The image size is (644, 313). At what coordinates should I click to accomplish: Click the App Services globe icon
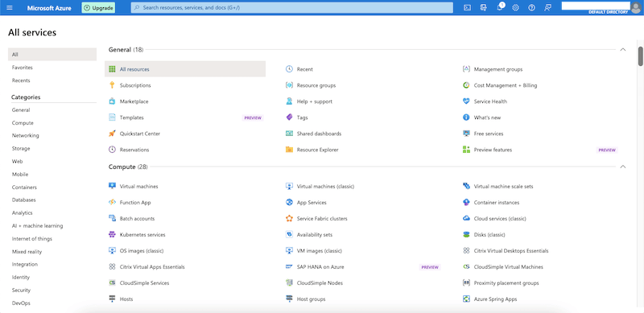[289, 203]
